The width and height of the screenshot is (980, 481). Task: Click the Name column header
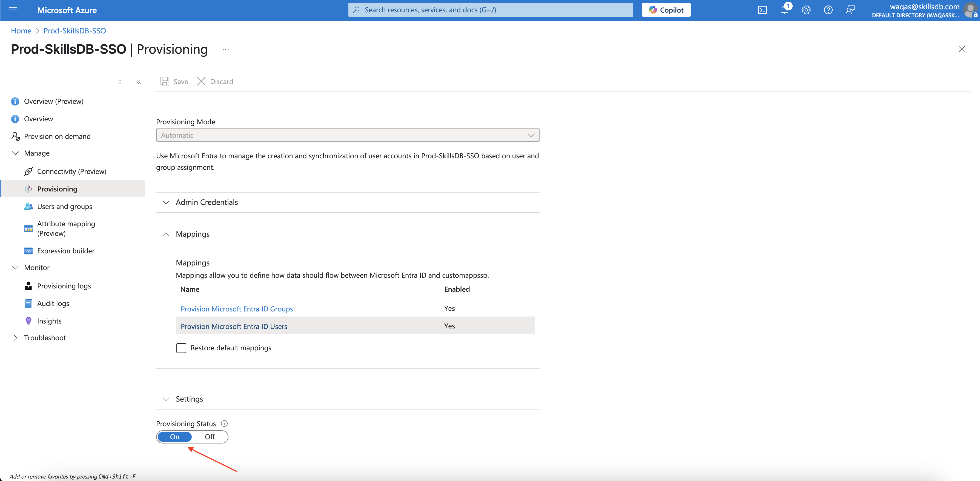tap(190, 289)
